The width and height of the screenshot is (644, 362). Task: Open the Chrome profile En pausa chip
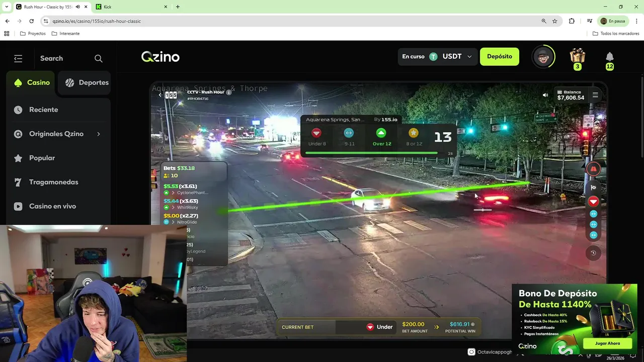point(613,21)
